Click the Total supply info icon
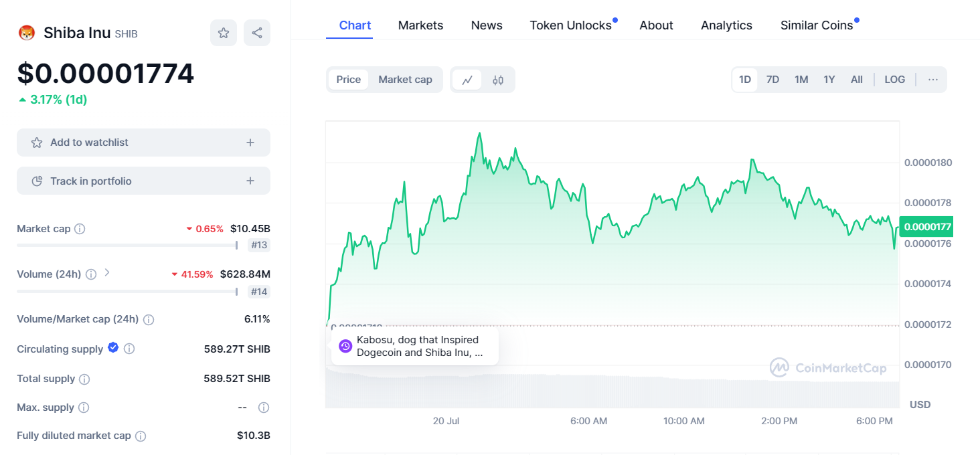Image resolution: width=980 pixels, height=455 pixels. tap(84, 379)
